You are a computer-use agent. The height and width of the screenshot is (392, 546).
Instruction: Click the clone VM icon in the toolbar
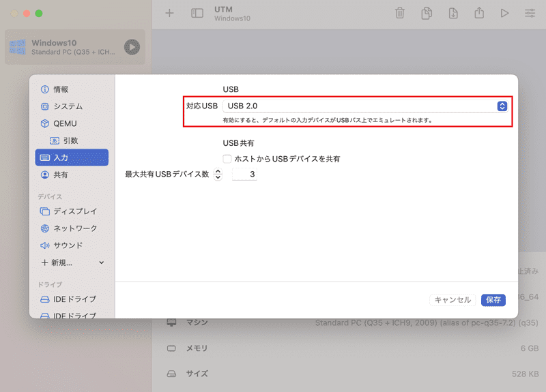[427, 13]
